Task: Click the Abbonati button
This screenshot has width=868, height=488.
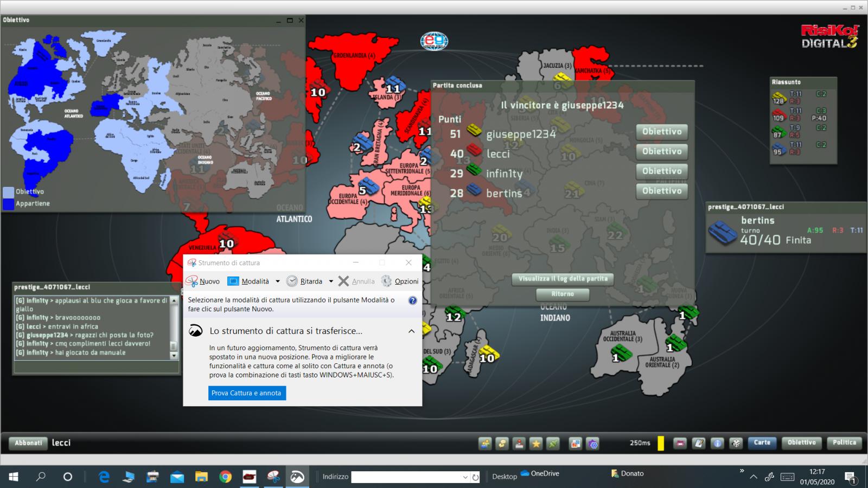Action: pos(28,443)
